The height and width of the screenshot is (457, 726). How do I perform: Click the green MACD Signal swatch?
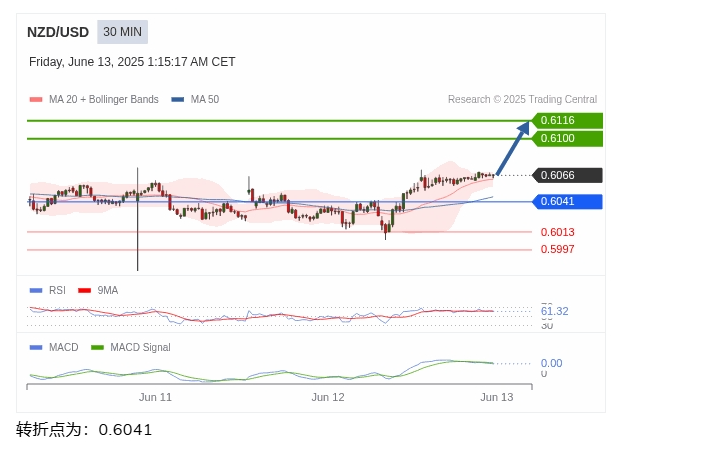[x=97, y=347]
